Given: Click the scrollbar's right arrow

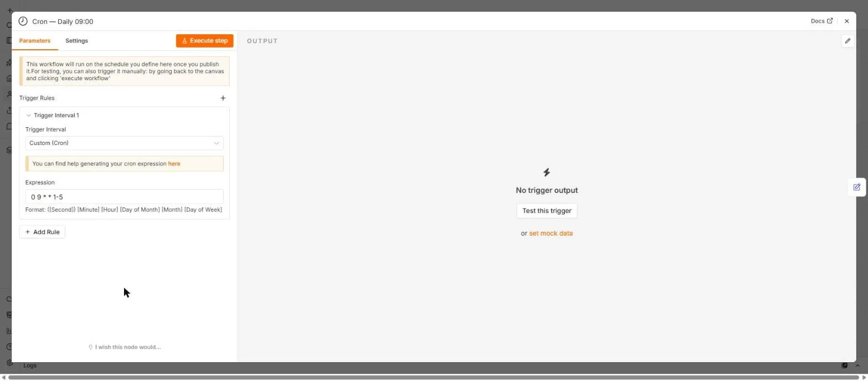Looking at the screenshot, I should pos(864,378).
